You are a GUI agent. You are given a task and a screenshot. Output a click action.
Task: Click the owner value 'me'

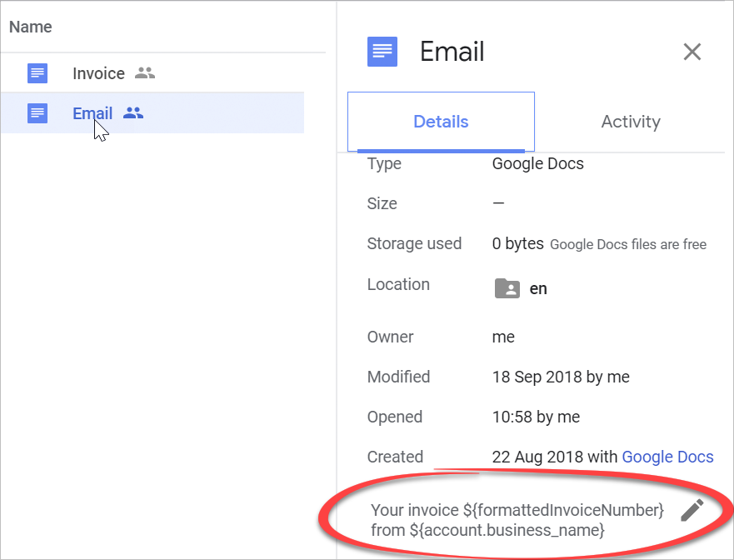tap(503, 337)
